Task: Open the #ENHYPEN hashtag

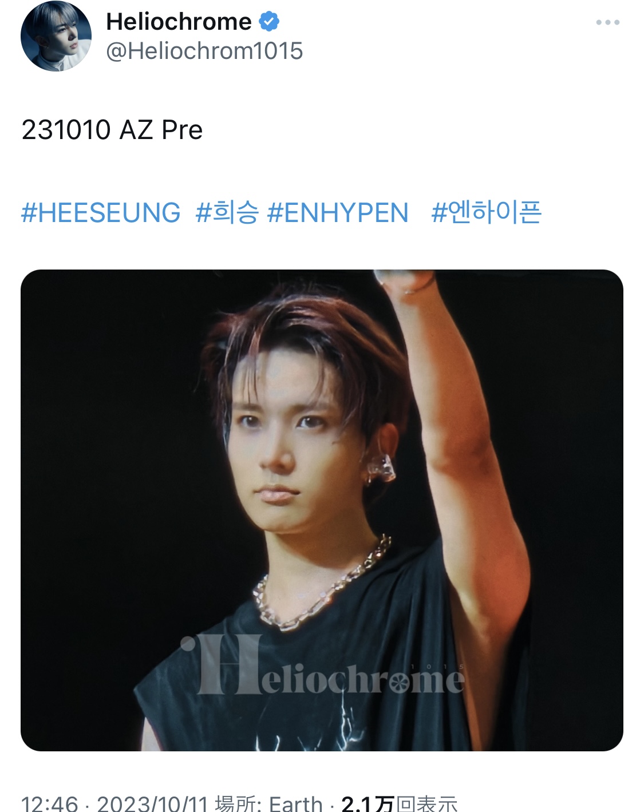Action: coord(338,213)
